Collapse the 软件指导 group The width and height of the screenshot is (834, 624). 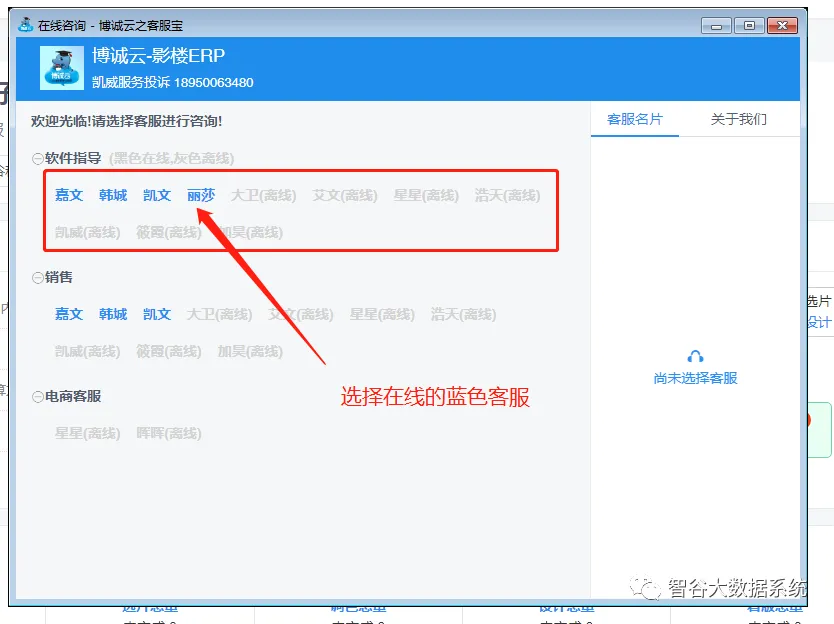(x=37, y=158)
